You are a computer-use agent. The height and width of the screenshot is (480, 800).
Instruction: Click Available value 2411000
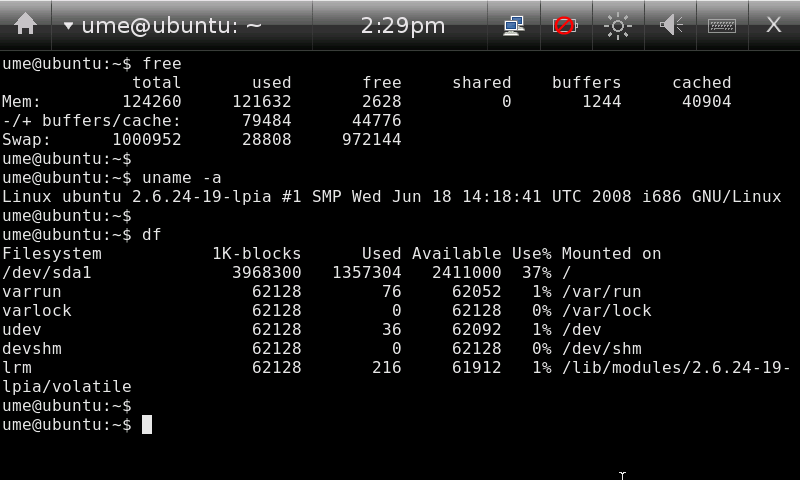(x=467, y=272)
